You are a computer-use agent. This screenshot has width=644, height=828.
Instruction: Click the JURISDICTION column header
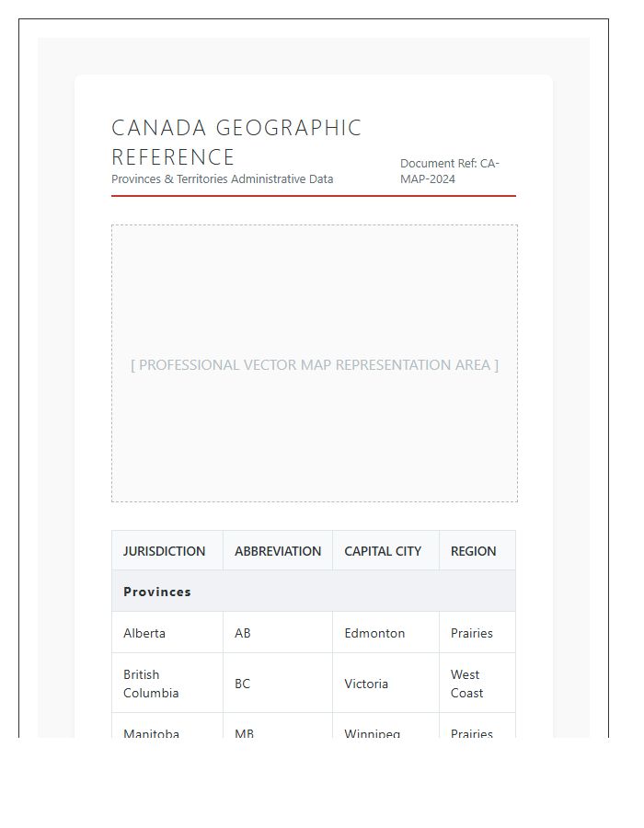tap(167, 551)
